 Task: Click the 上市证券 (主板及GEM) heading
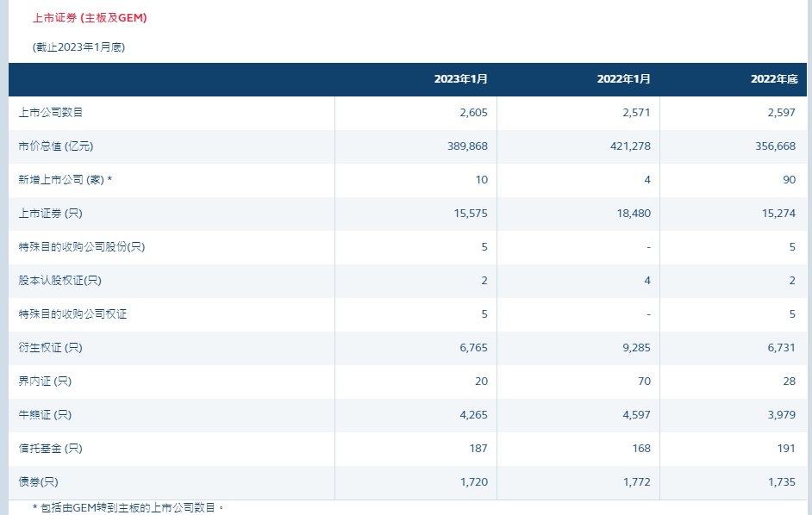(91, 17)
